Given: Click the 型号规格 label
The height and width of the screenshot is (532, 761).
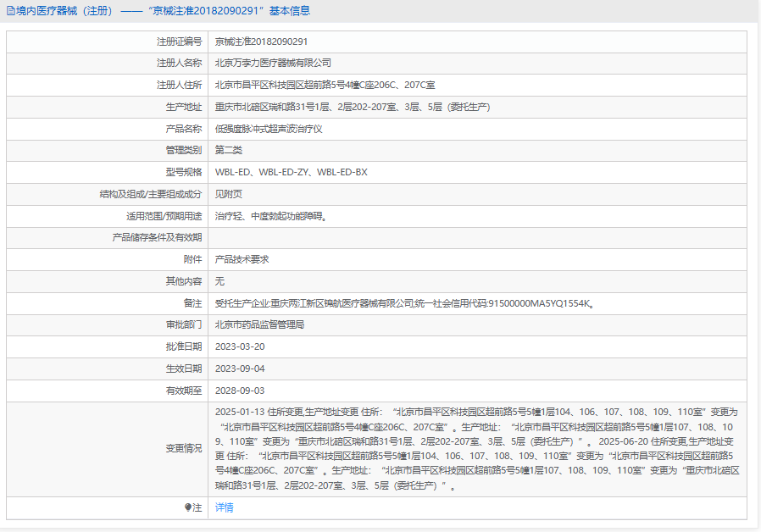Looking at the screenshot, I should pyautogui.click(x=183, y=172).
